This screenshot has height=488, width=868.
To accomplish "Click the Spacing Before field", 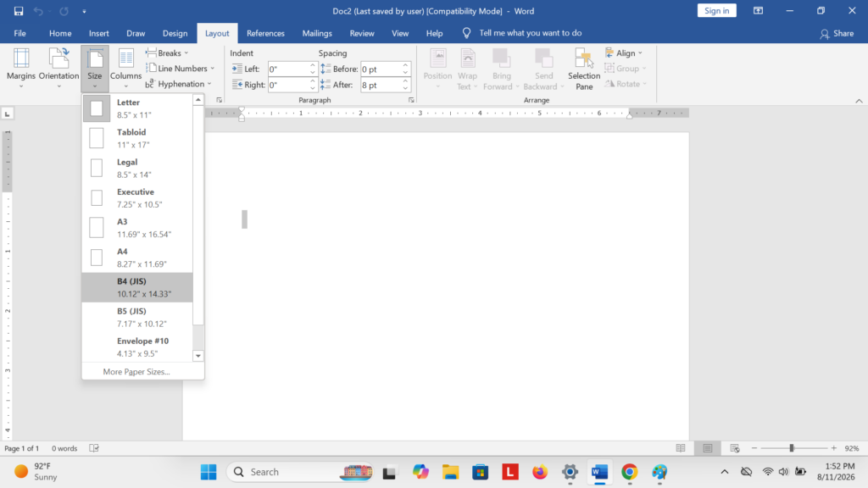I will (381, 69).
